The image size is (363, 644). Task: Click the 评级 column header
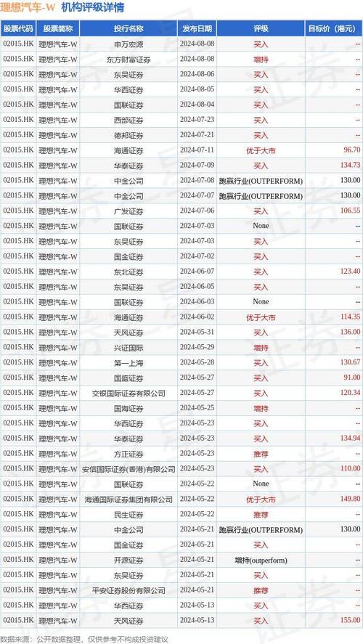pyautogui.click(x=261, y=29)
